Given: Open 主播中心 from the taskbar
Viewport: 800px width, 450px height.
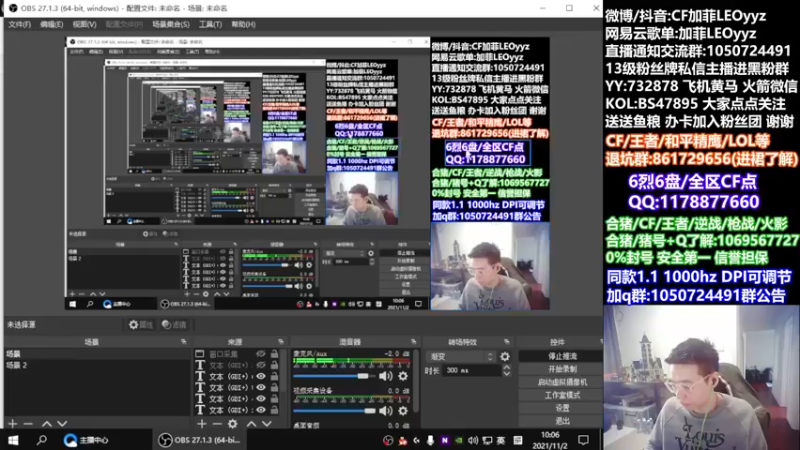Looking at the screenshot, I should coord(86,440).
